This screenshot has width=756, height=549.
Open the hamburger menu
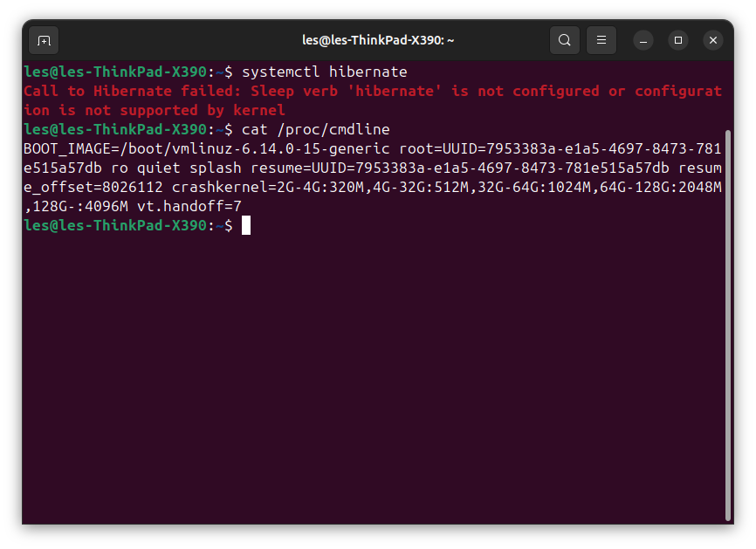601,39
